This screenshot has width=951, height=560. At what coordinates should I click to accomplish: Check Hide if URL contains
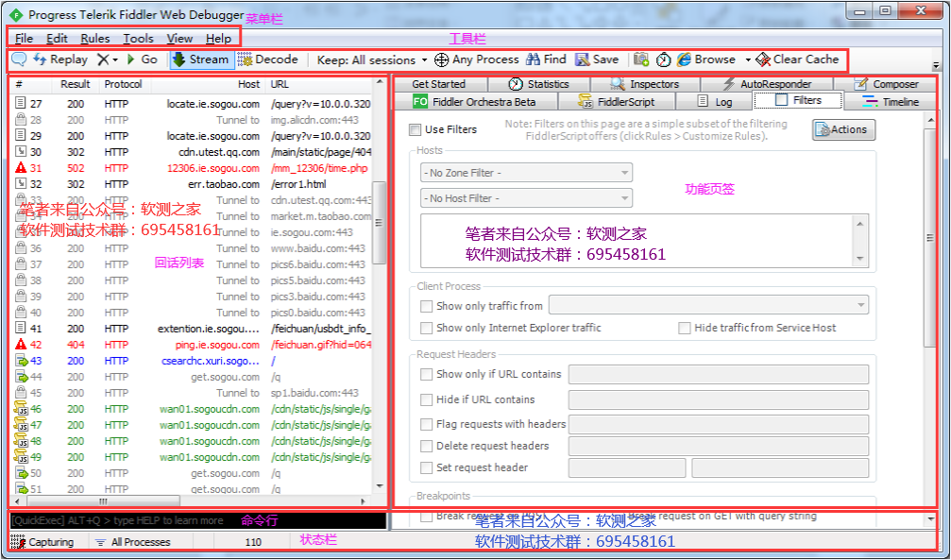(x=426, y=399)
